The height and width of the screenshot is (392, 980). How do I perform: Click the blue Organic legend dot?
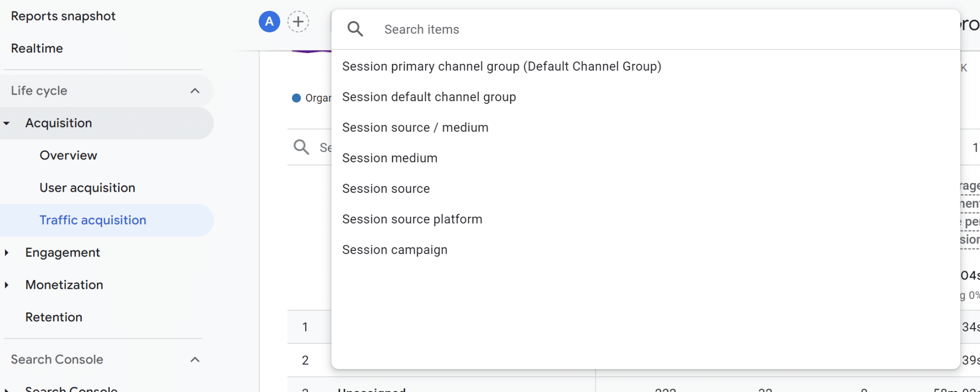(x=296, y=98)
